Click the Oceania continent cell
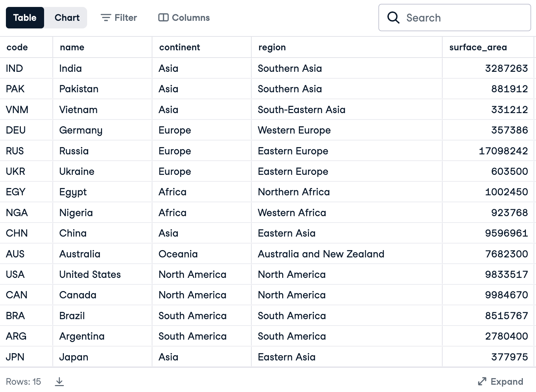The width and height of the screenshot is (536, 392). tap(178, 254)
